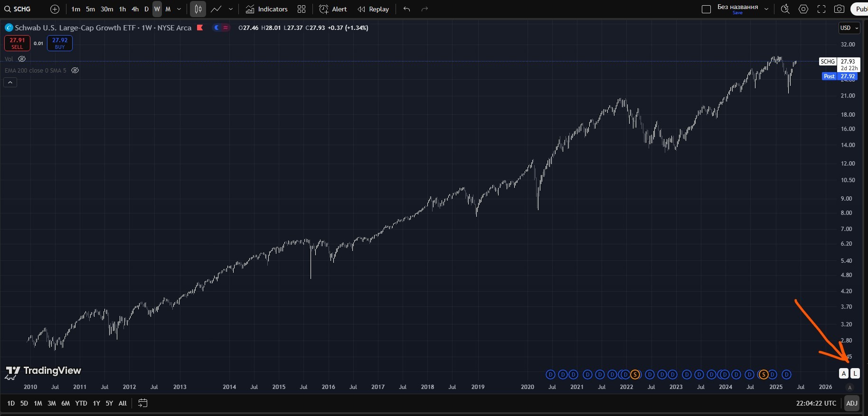Click the small circular A time-axis button

[849, 388]
